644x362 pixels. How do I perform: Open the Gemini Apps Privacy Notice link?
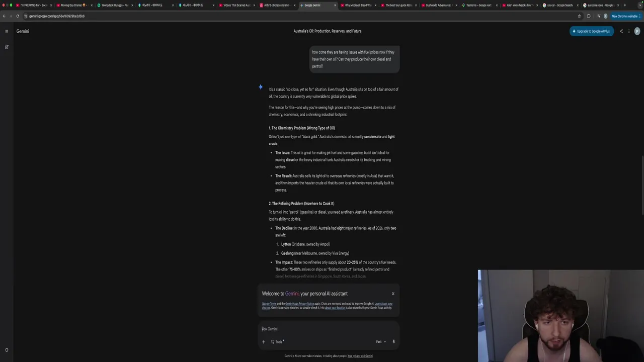point(299,304)
